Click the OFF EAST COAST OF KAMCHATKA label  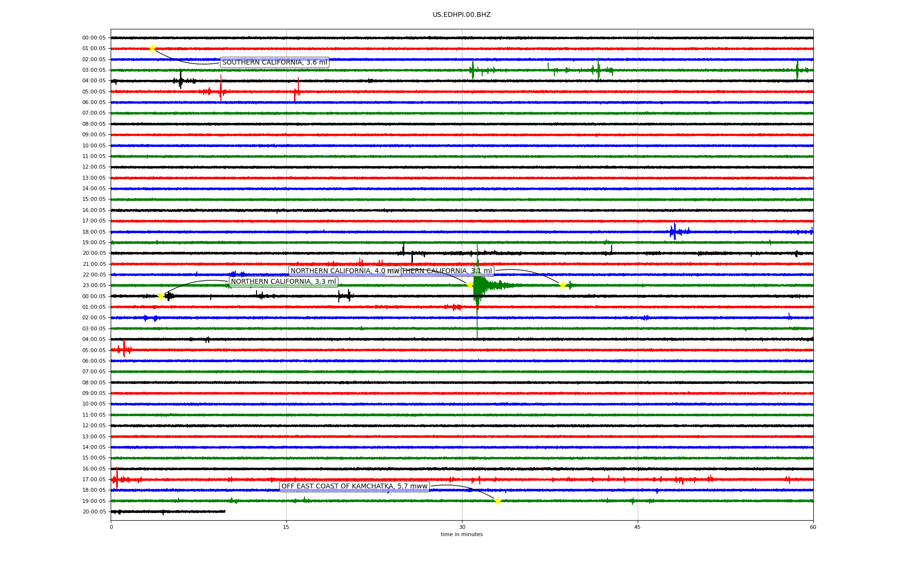click(354, 486)
